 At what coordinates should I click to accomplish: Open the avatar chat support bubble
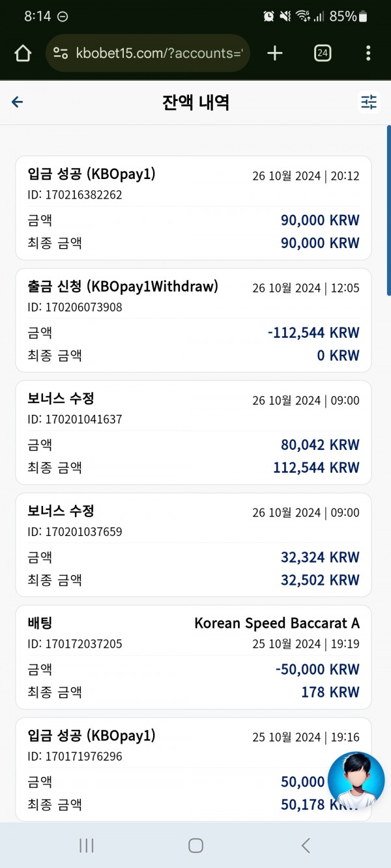[356, 780]
